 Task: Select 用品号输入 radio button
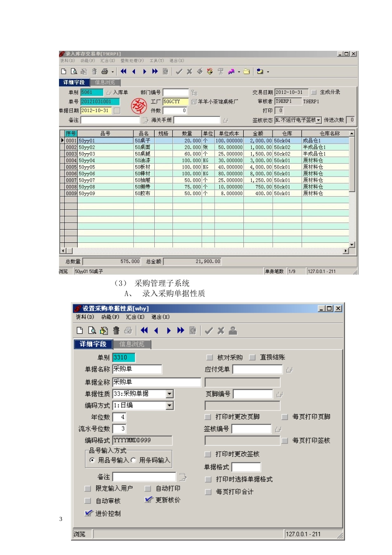click(92, 460)
